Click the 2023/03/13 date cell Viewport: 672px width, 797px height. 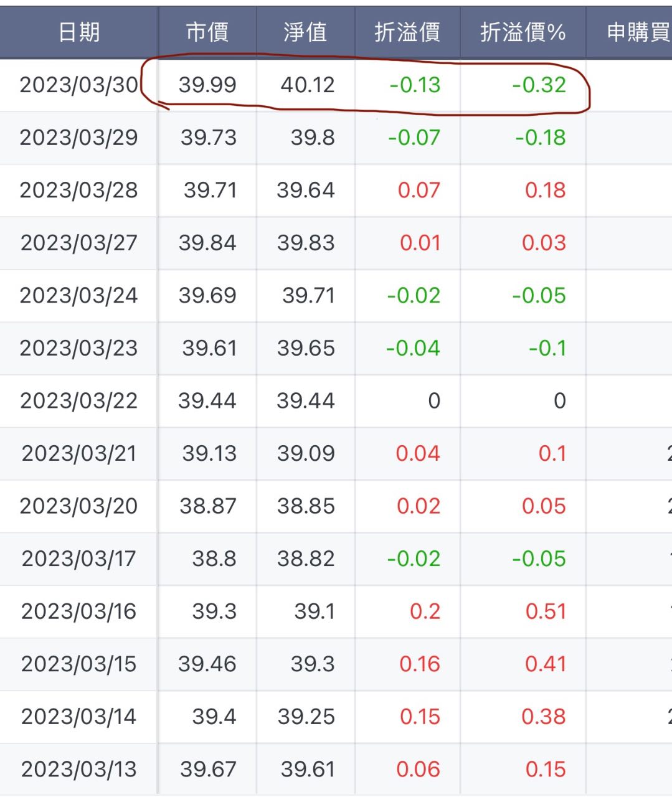click(x=79, y=769)
